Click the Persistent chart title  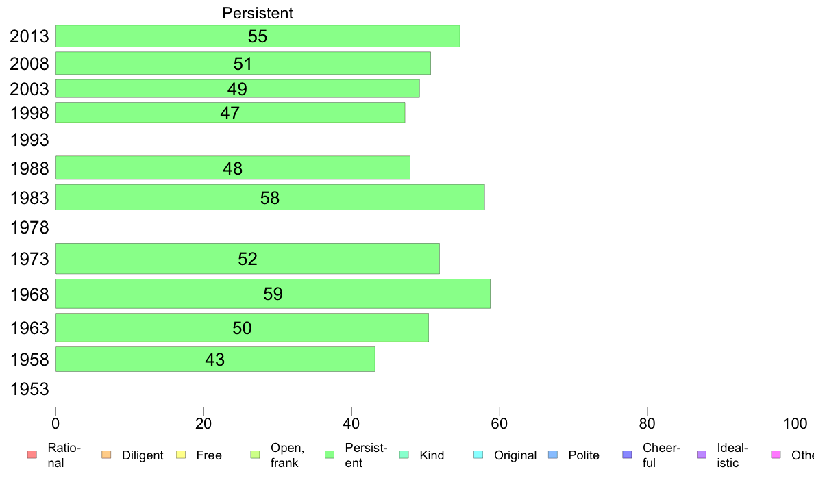click(258, 13)
